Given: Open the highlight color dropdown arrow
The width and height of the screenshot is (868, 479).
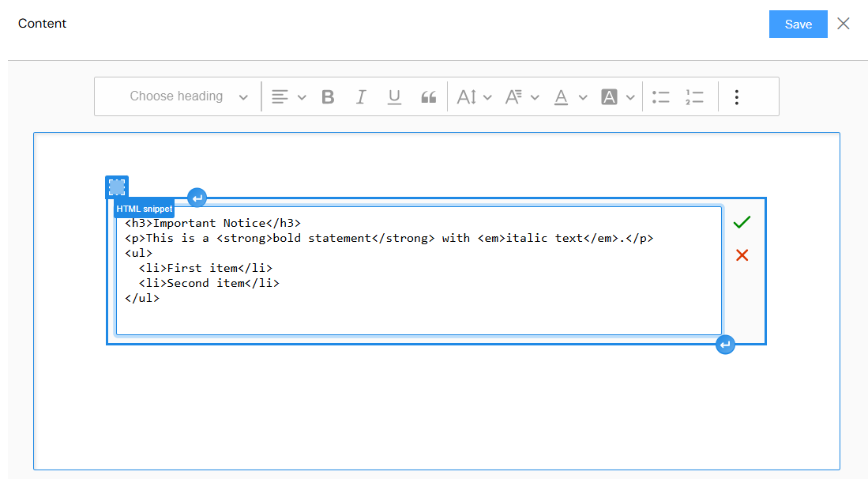Looking at the screenshot, I should [630, 96].
